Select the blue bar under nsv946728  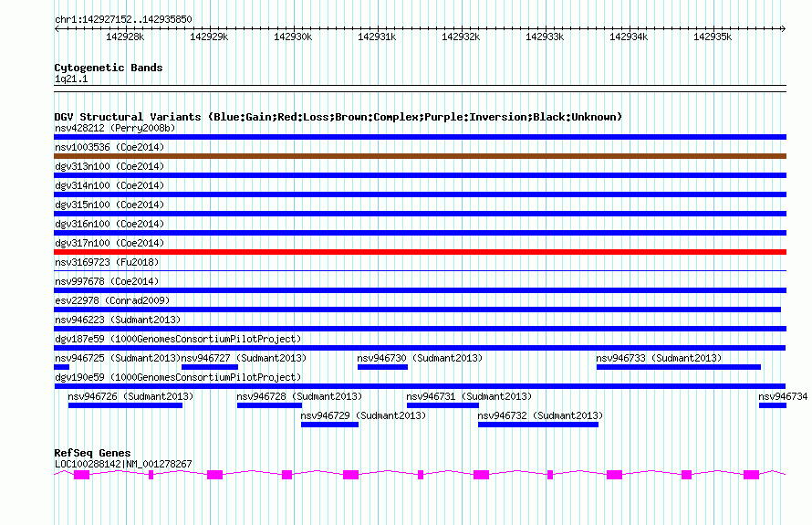[x=269, y=405]
